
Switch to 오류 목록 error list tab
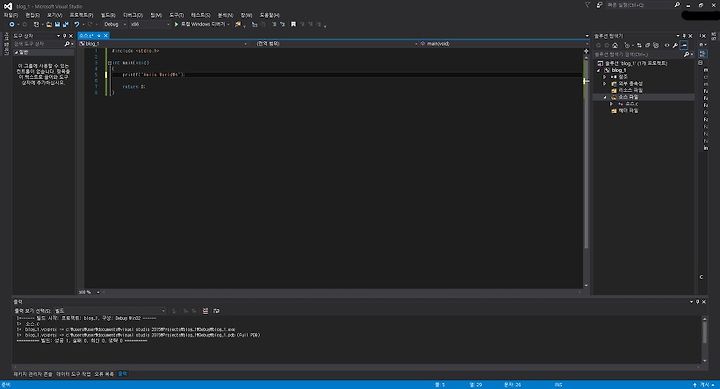[104, 374]
